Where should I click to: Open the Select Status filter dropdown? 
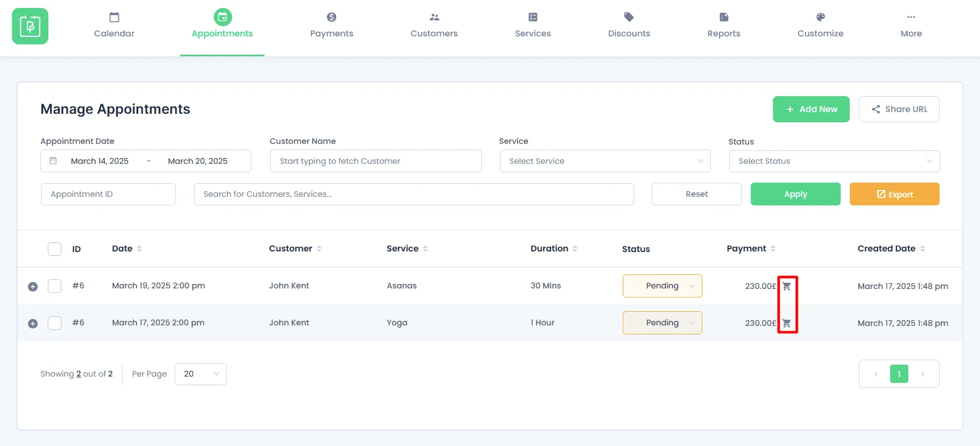[834, 161]
